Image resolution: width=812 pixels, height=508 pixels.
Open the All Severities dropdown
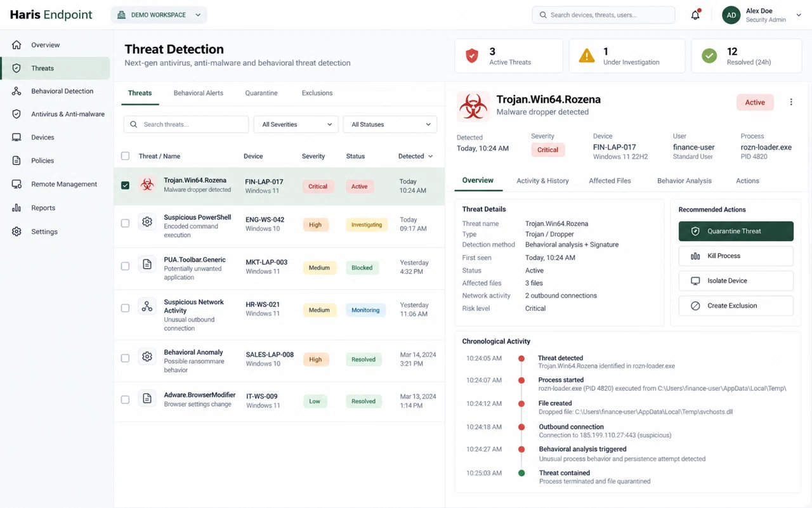(296, 124)
